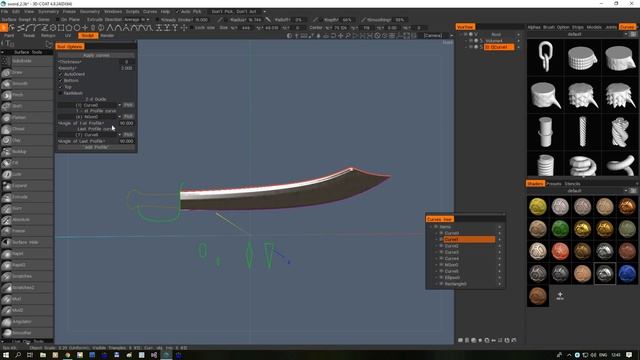The image size is (640, 360).
Task: Open the curves preset 'default' dropdown
Action: point(577,34)
